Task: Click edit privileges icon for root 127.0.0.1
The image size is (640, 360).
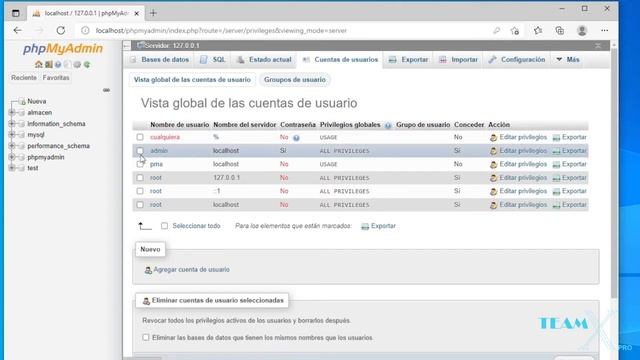Action: 493,178
